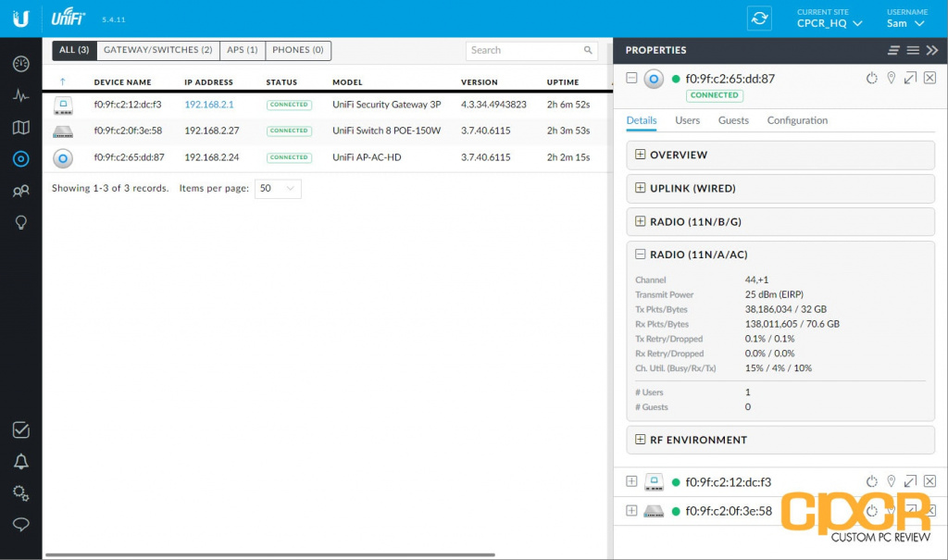Viewport: 948px width, 560px height.
Task: Open the Settings gear icon in sidebar
Action: (x=20, y=492)
